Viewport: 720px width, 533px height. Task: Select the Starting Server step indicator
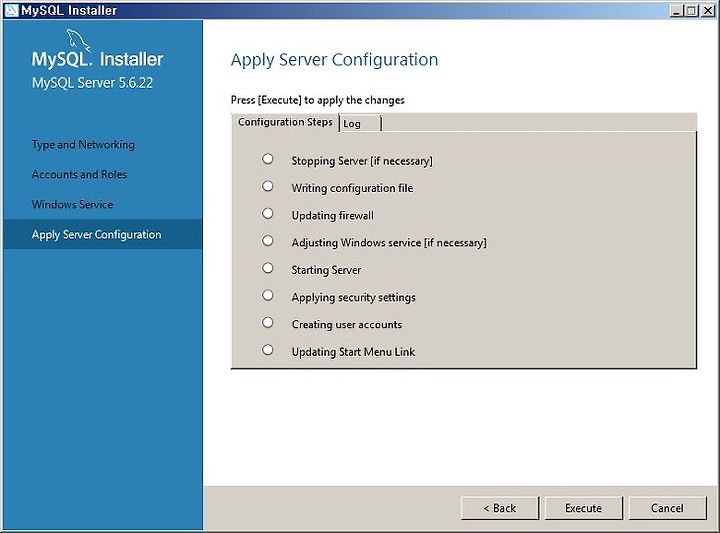[268, 268]
